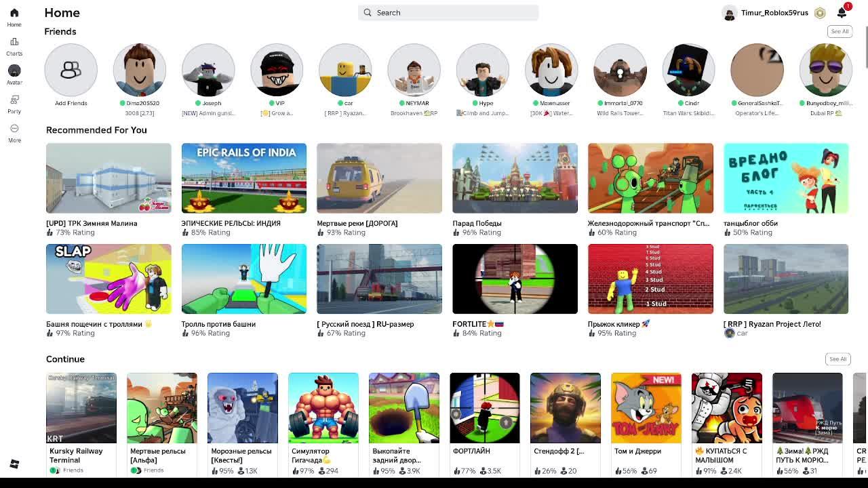Open Башня пощечин с троллями thumbnail
The width and height of the screenshot is (868, 488).
pyautogui.click(x=108, y=279)
